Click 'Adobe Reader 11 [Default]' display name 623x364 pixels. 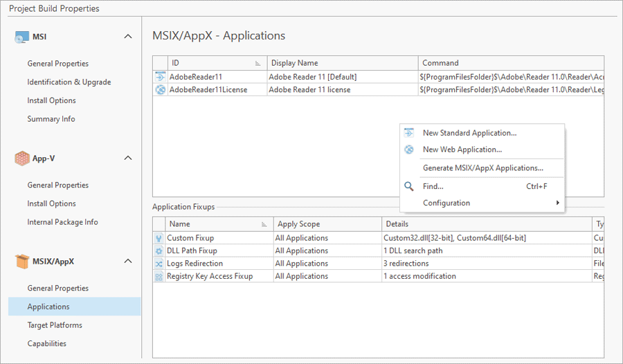point(313,77)
